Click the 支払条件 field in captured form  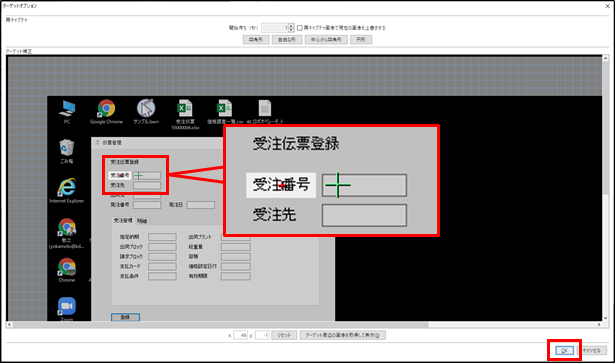162,276
